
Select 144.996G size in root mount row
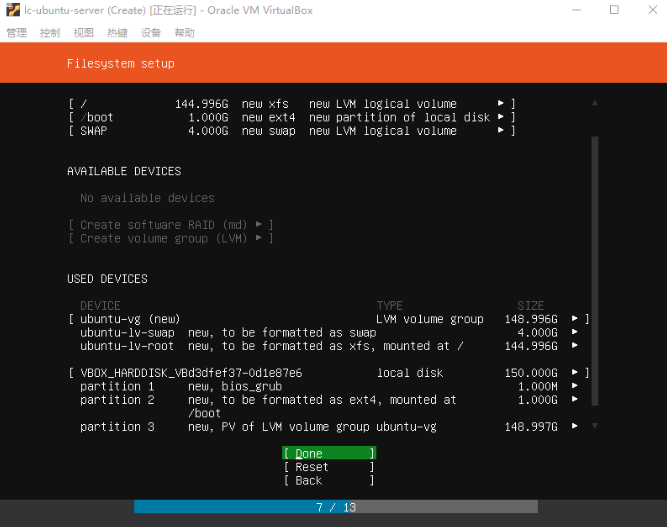point(202,104)
